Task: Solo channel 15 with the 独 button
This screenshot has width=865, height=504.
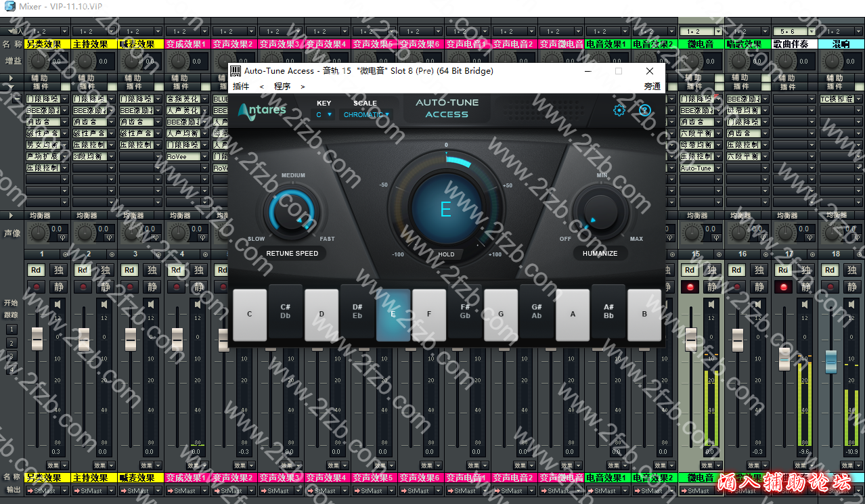Action: coord(712,270)
